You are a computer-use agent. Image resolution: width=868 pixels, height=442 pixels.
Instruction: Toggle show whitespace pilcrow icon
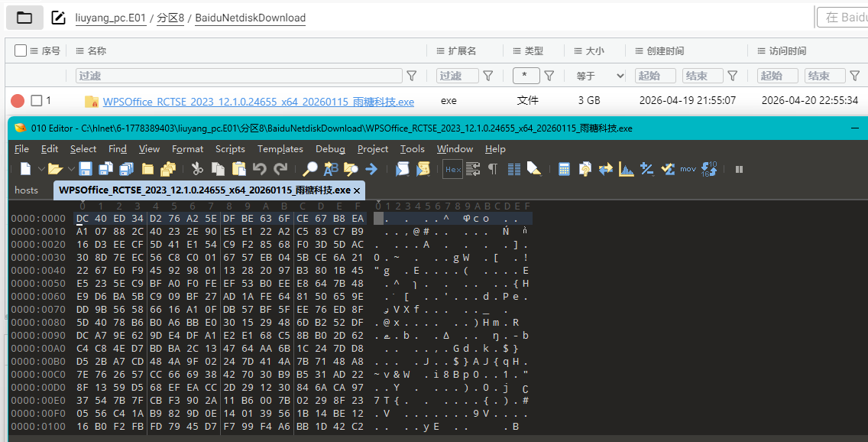point(493,169)
